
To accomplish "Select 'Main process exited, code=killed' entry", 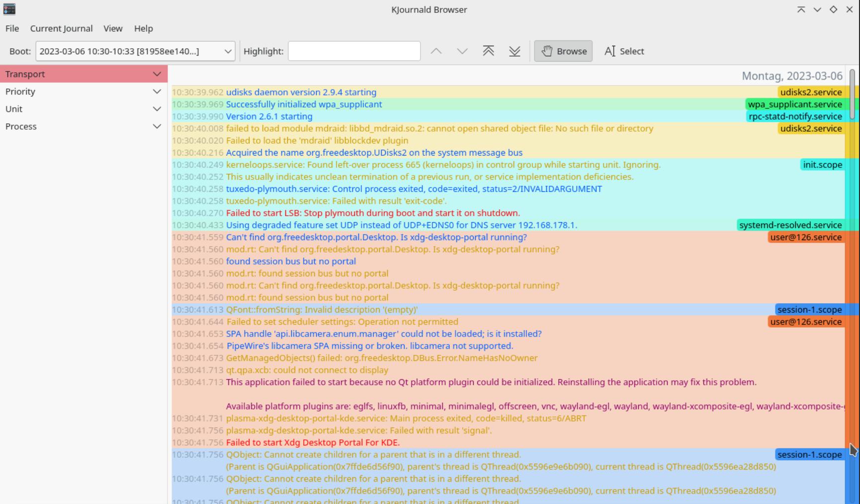I will click(406, 419).
